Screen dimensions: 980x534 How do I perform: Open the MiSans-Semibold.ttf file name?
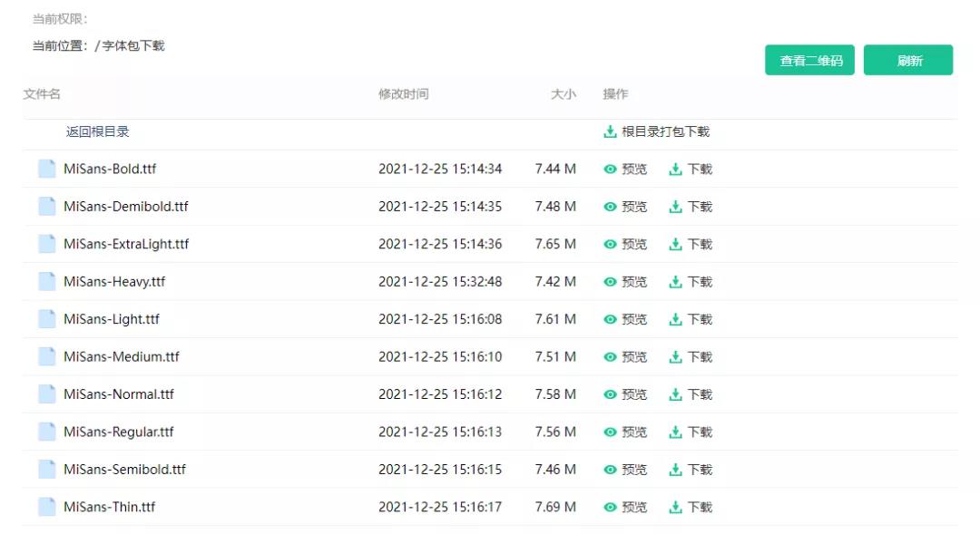click(125, 469)
